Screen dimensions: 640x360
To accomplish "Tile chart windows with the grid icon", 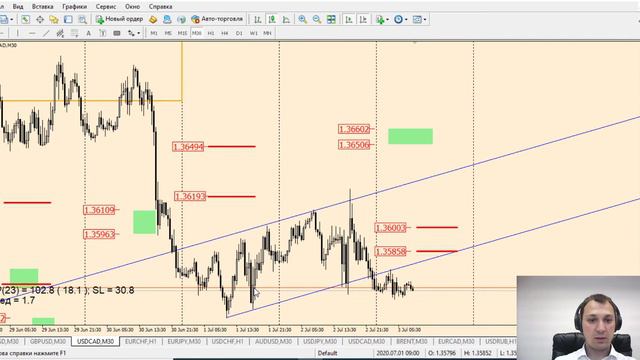I will (331, 19).
